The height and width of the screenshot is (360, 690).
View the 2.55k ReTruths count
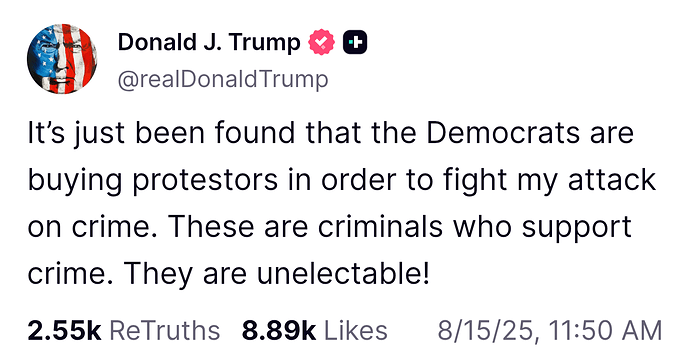pyautogui.click(x=64, y=331)
